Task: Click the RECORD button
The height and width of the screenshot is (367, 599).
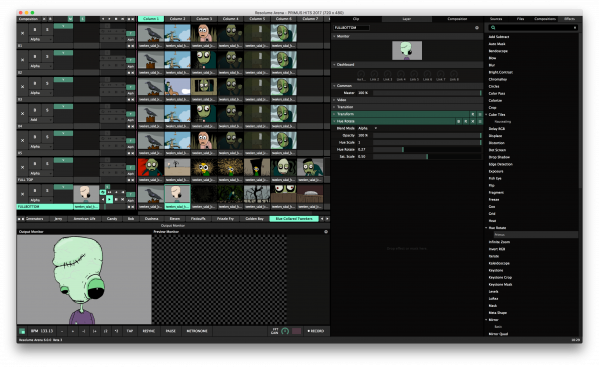Action: (x=316, y=331)
